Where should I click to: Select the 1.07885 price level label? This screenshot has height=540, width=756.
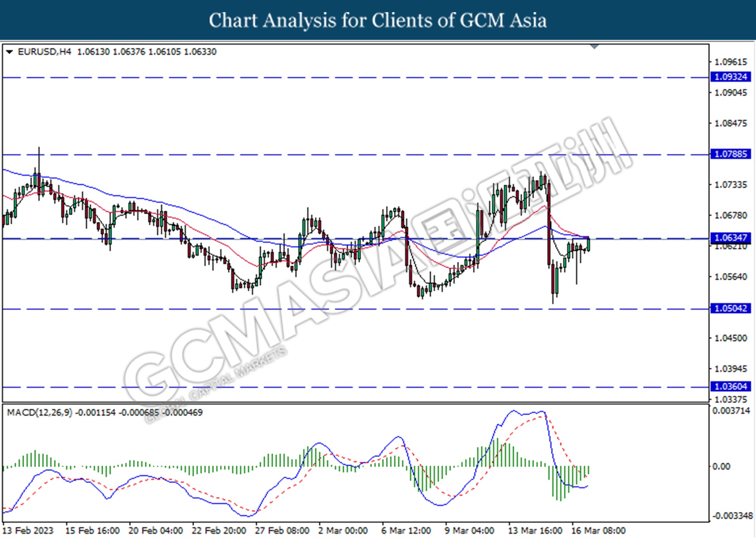coord(731,154)
